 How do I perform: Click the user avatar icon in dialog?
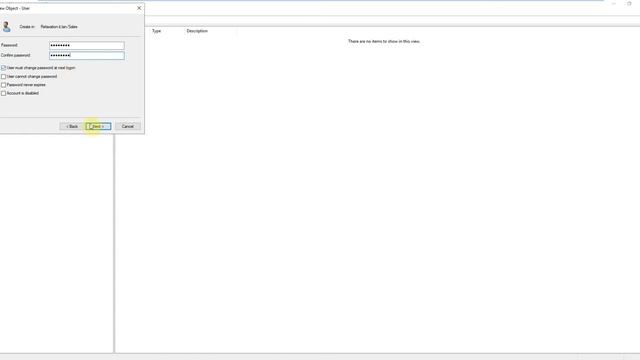click(x=7, y=27)
